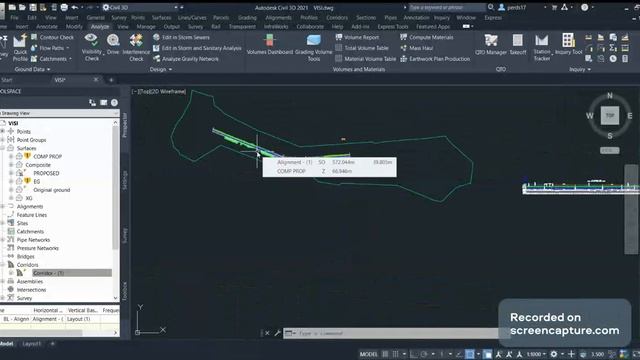This screenshot has width=640, height=360.
Task: Open the Contour Check tool
Action: point(52,37)
